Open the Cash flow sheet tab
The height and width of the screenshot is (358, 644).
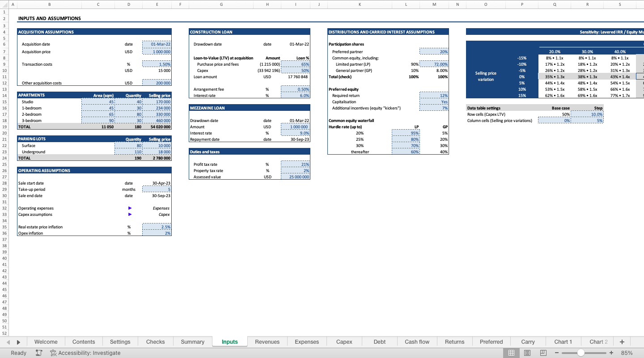(x=417, y=342)
